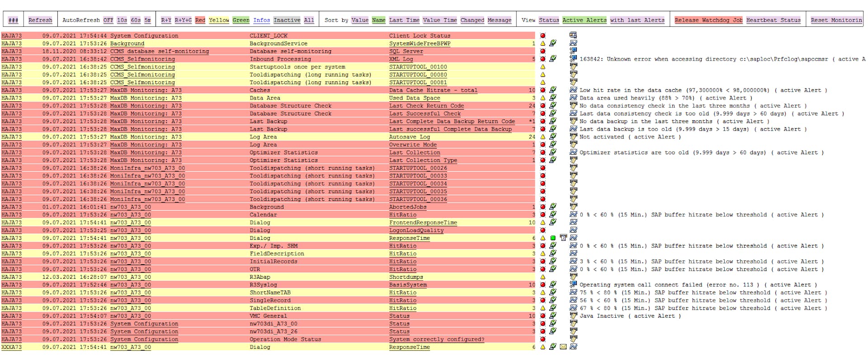Click the hourglass icon in the ResponseTime row
This screenshot has height=362, width=868.
click(x=563, y=238)
